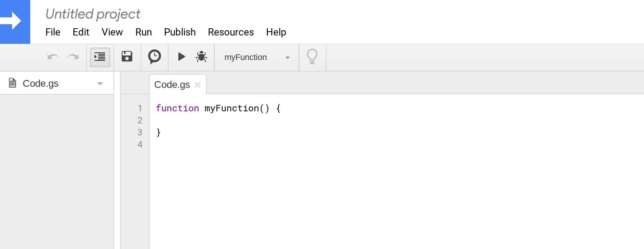Open the Edit menu
This screenshot has width=644, height=249.
(x=81, y=32)
